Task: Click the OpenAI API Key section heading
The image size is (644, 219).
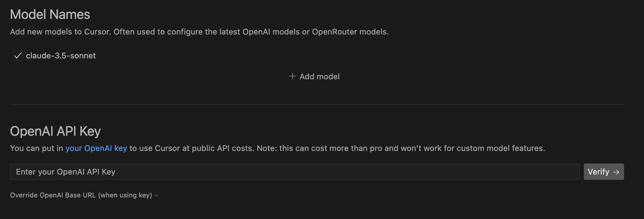Action: point(55,131)
